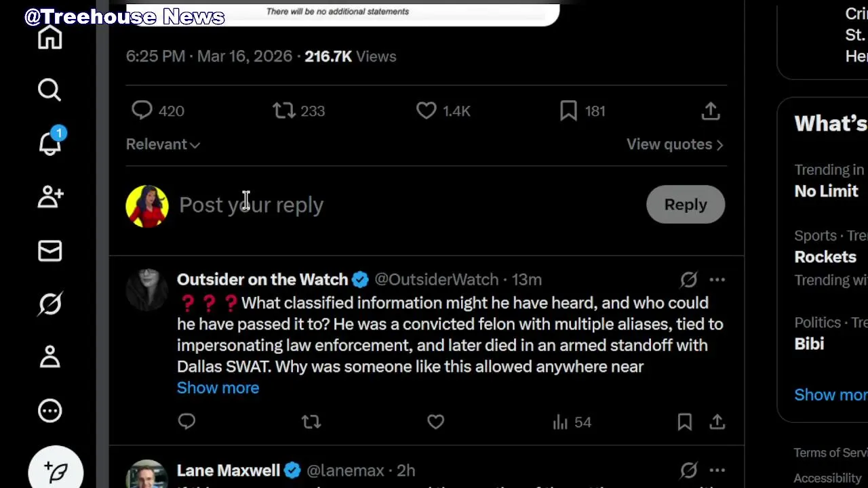Open Grok icon in left sidebar
The height and width of the screenshot is (488, 868).
click(x=50, y=304)
